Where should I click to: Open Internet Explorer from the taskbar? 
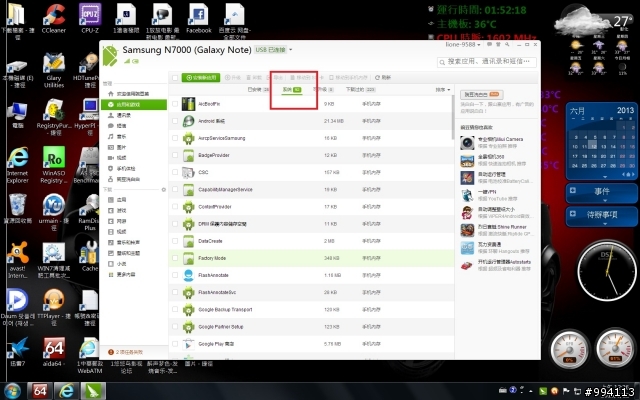coord(66,391)
